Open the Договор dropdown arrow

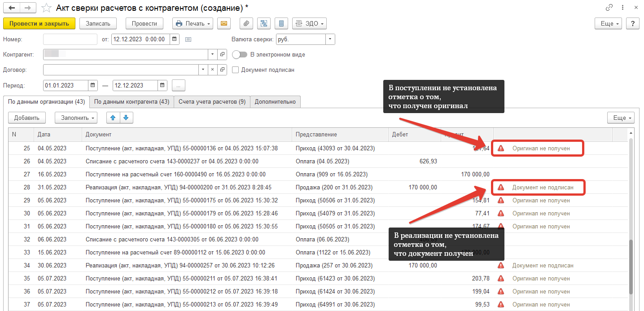coord(203,70)
